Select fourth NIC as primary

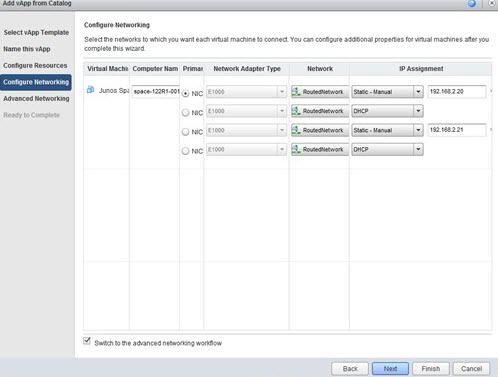point(186,151)
